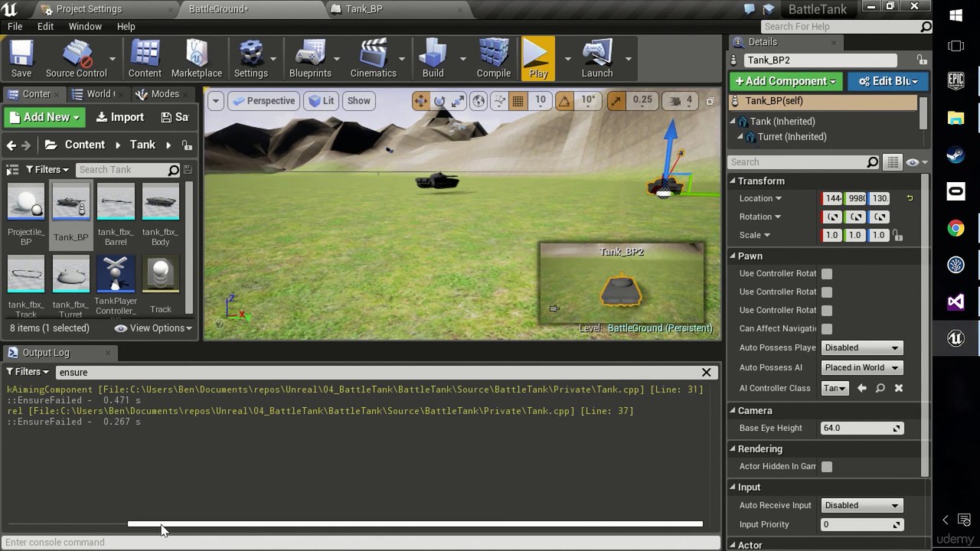Select the translate gizmo mode in viewport
This screenshot has width=980, height=551.
[x=421, y=101]
